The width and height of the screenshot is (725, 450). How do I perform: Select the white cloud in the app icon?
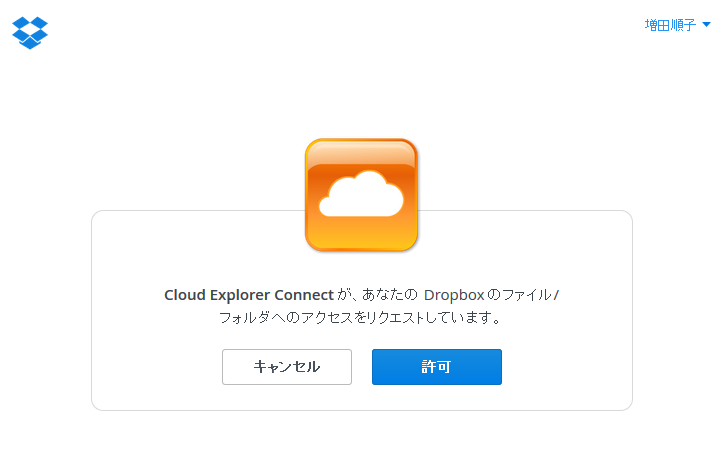pos(362,194)
